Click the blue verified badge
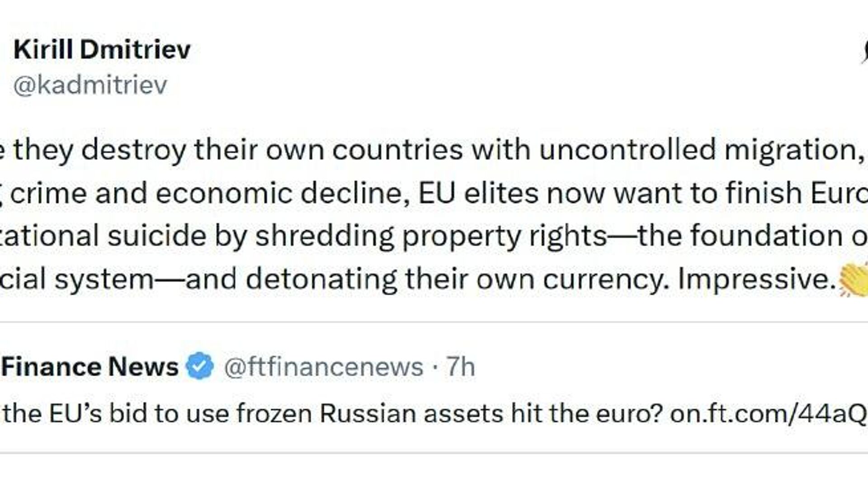Screen dimensions: 868x487 click(200, 366)
